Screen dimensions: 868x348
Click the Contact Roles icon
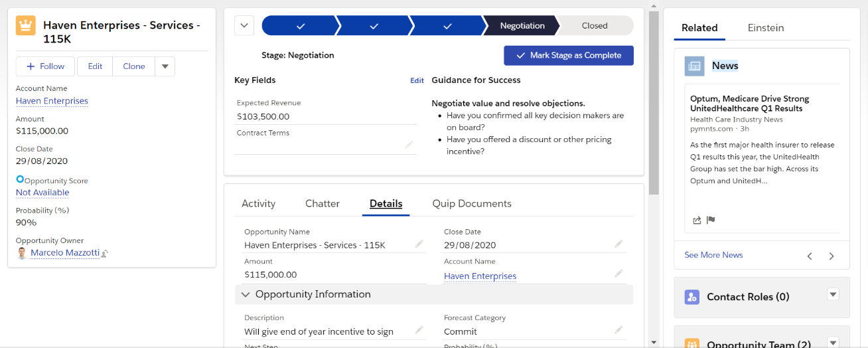(691, 297)
